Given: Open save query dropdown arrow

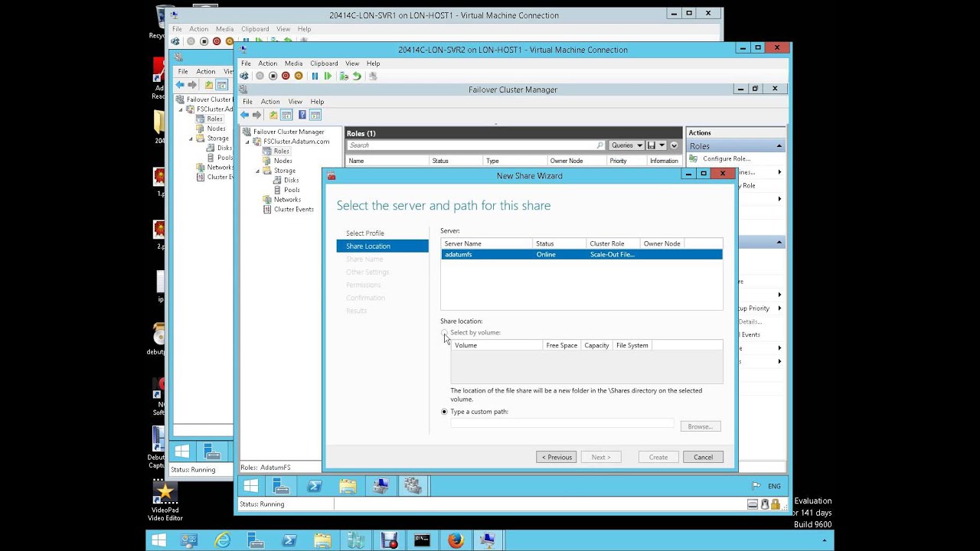Looking at the screenshot, I should 661,145.
